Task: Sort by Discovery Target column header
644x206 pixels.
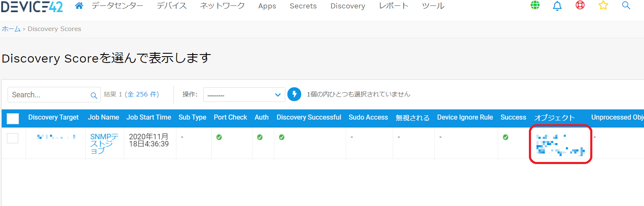Action: pyautogui.click(x=53, y=117)
